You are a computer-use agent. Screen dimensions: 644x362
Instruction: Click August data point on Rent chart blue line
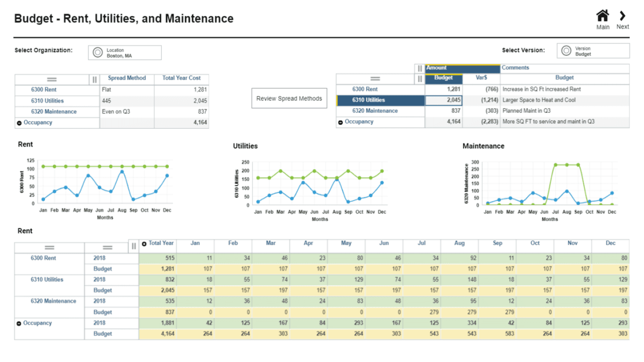122,172
